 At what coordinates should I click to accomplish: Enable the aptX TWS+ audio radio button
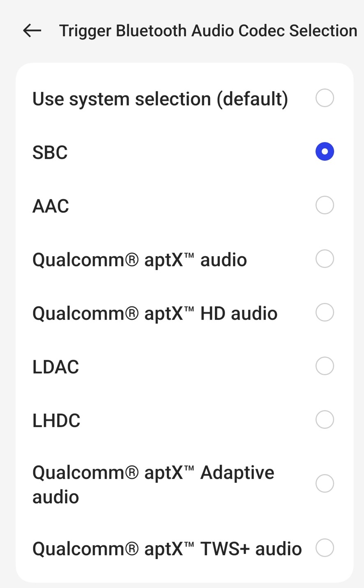click(x=325, y=548)
